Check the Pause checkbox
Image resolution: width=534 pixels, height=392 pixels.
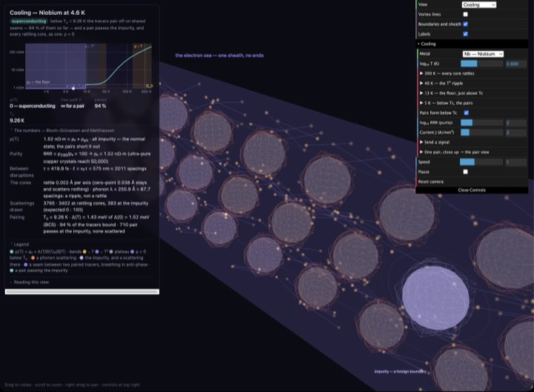tap(466, 172)
